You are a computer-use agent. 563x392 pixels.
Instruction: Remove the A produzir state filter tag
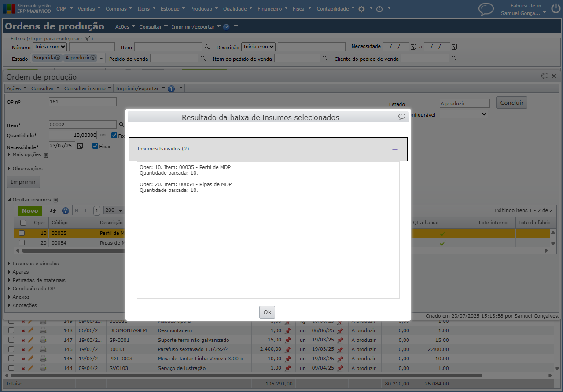(x=93, y=58)
